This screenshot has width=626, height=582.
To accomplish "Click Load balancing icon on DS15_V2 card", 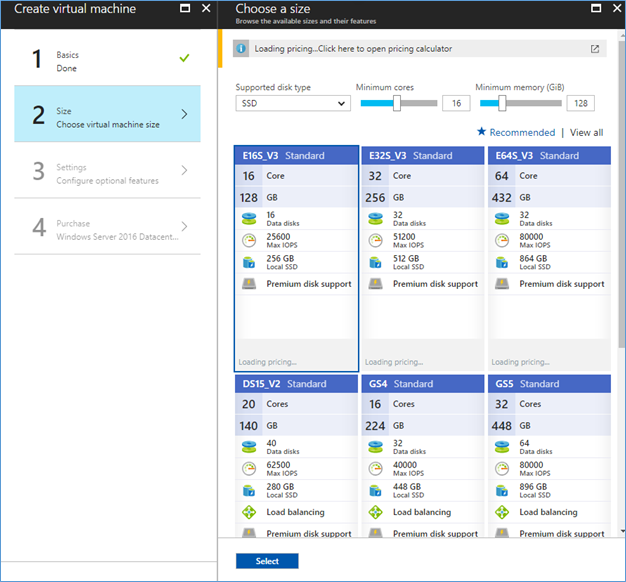I will pyautogui.click(x=249, y=512).
